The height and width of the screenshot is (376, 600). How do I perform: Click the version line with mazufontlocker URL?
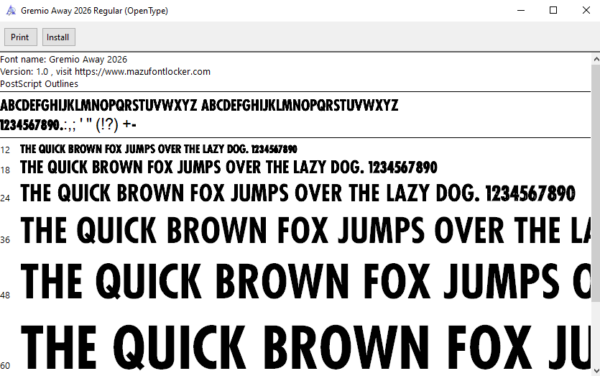pos(105,72)
